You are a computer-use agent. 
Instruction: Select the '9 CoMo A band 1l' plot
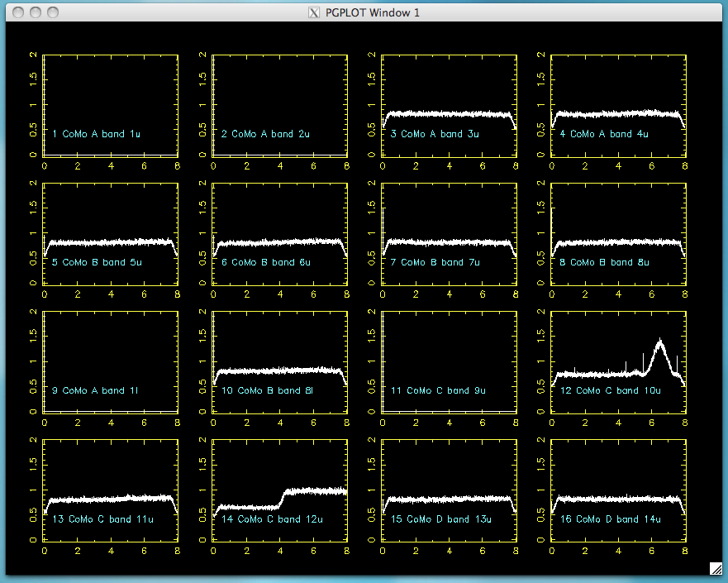pyautogui.click(x=111, y=361)
